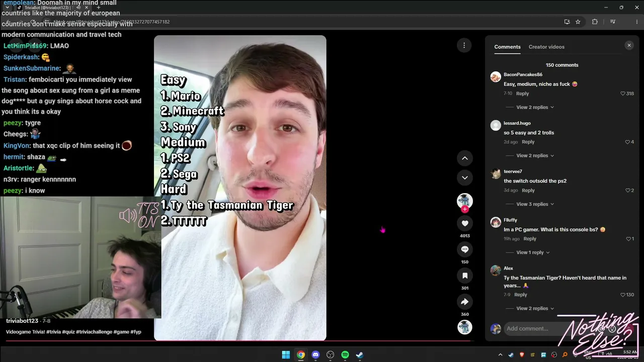Viewport: 644px width, 362px height.
Task: Close the comments panel
Action: [629, 45]
